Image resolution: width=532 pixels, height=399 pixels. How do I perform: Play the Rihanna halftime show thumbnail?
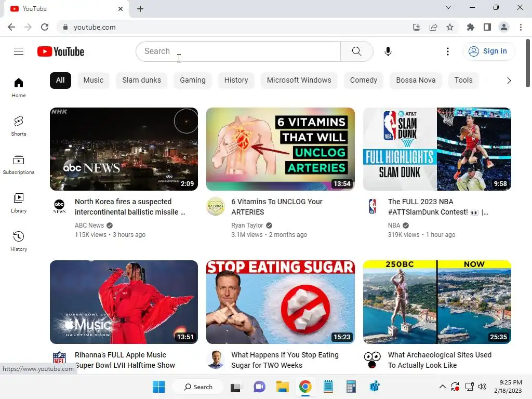coord(124,302)
